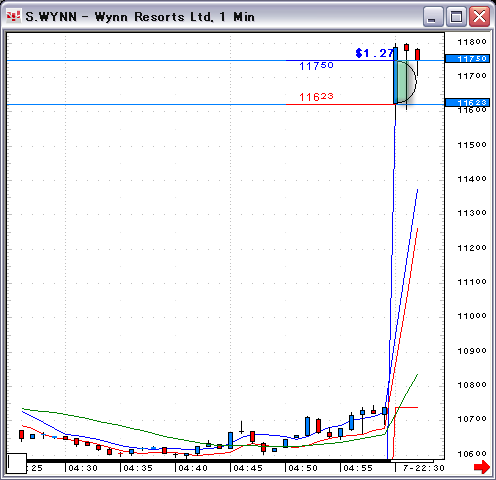This screenshot has width=496, height=480.
Task: Click the 11500 price axis label
Action: click(x=472, y=145)
